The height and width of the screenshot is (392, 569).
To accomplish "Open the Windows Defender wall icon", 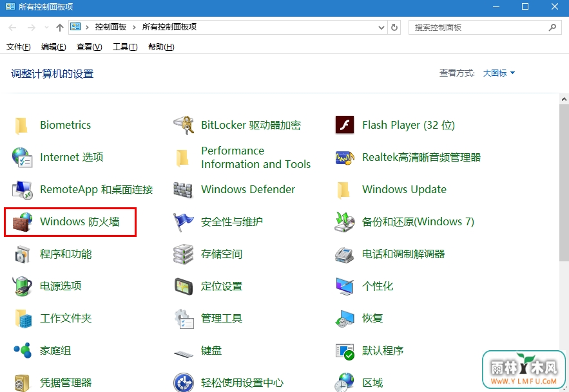I will point(183,190).
